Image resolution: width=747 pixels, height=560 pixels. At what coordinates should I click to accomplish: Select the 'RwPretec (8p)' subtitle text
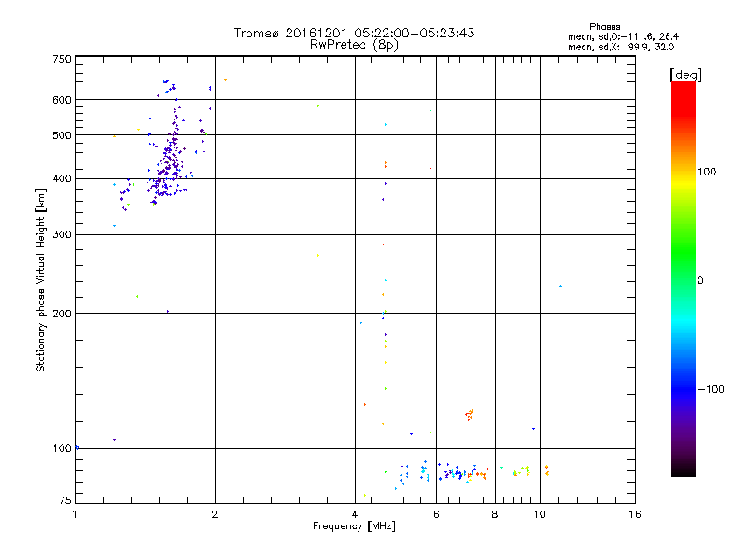354,45
